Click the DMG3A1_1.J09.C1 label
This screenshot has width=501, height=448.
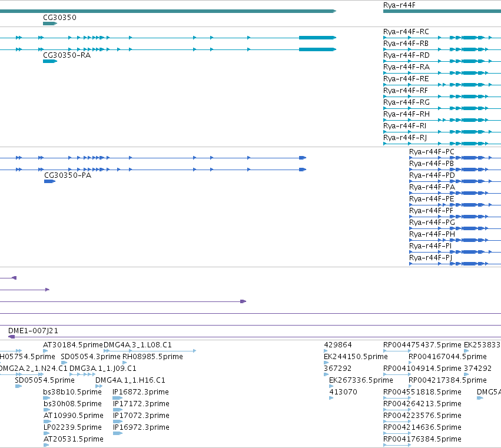tap(103, 369)
